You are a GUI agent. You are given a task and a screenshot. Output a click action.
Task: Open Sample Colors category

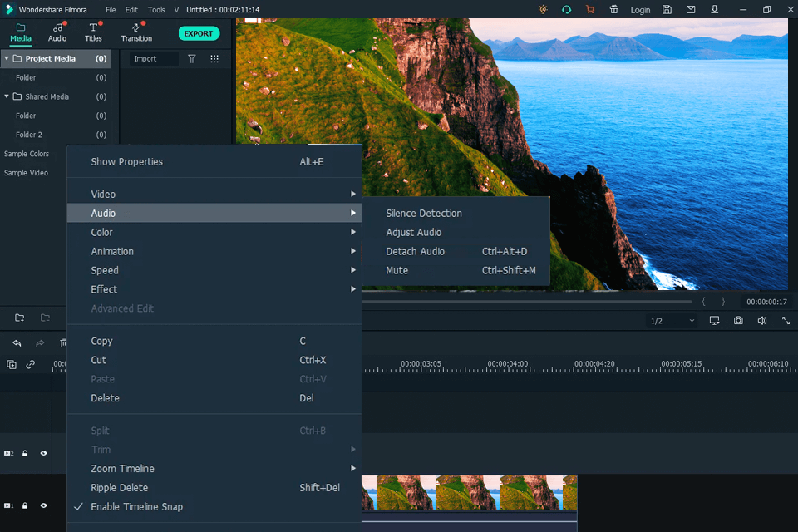point(27,154)
